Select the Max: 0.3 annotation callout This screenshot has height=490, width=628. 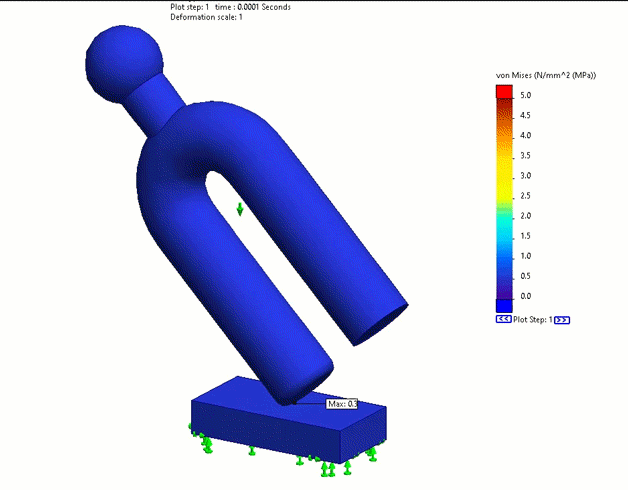[342, 404]
